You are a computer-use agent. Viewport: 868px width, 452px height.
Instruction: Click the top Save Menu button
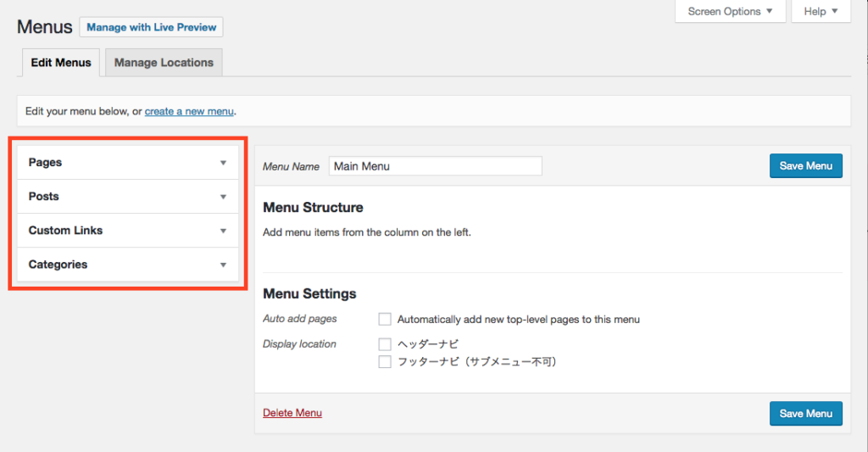point(806,165)
